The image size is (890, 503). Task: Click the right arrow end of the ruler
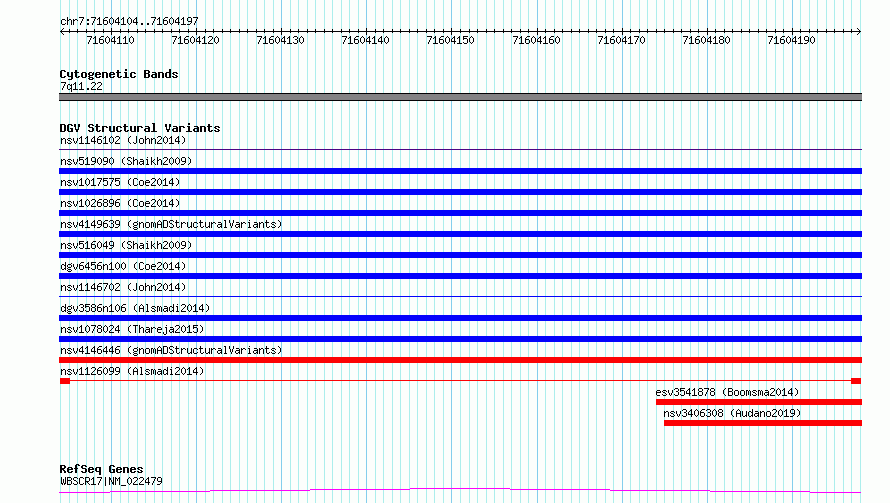tap(859, 31)
